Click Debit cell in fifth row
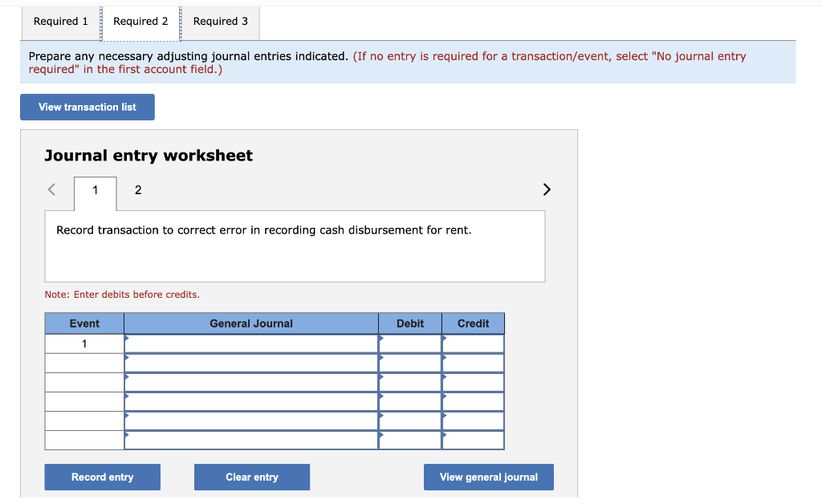Viewport: 822px width, 504px height. tap(410, 421)
